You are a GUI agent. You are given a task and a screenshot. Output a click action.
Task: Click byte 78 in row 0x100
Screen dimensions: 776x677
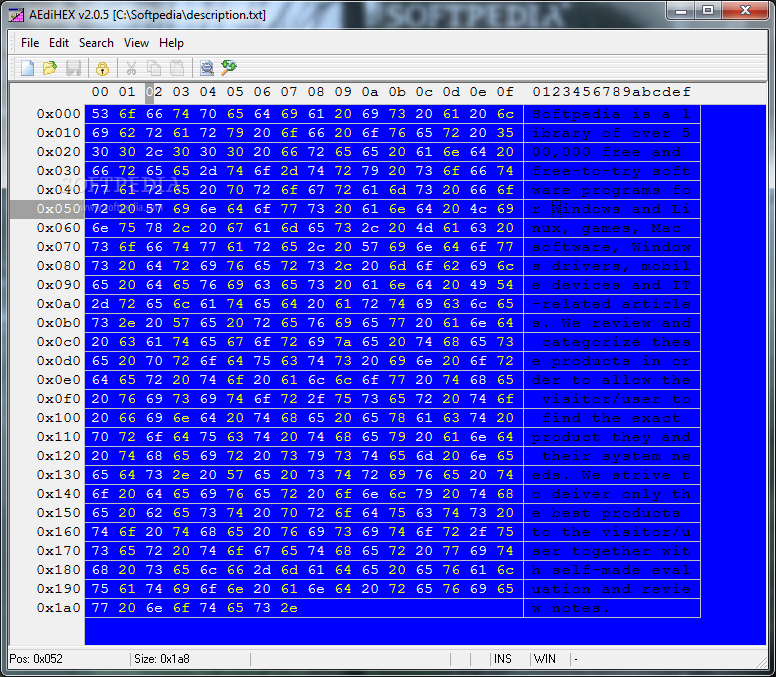[397, 418]
